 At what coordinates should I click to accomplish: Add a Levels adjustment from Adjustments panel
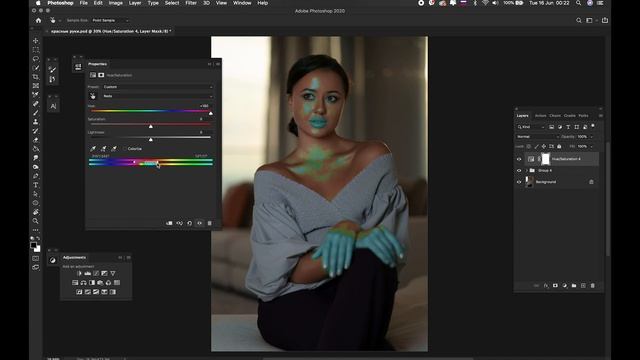(87, 273)
